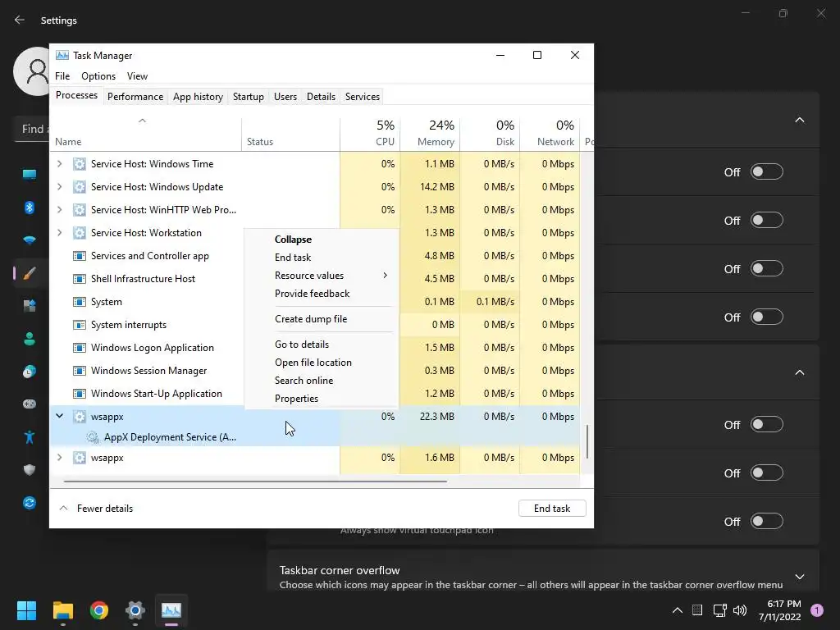Screen dimensions: 840x630
Task: Click the horizontal scrollbar in Task Manager
Action: click(x=255, y=481)
